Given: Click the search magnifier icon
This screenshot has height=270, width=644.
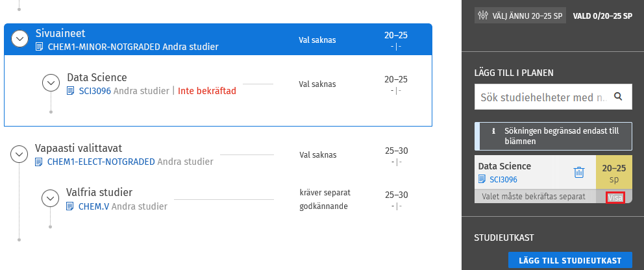Looking at the screenshot, I should coord(619,97).
